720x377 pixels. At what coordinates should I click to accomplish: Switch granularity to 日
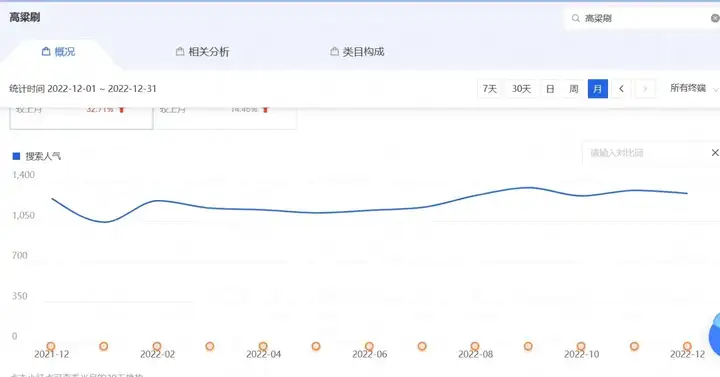(x=550, y=89)
